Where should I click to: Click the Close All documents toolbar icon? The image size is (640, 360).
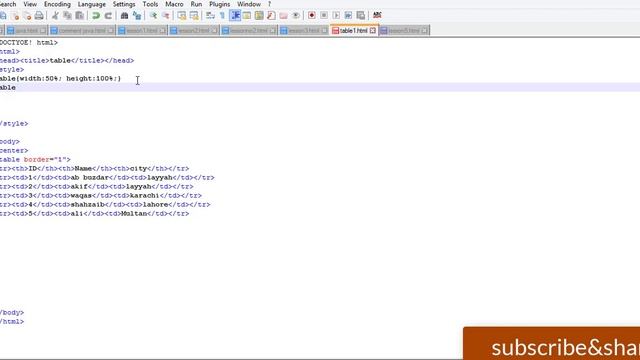tap(27, 16)
